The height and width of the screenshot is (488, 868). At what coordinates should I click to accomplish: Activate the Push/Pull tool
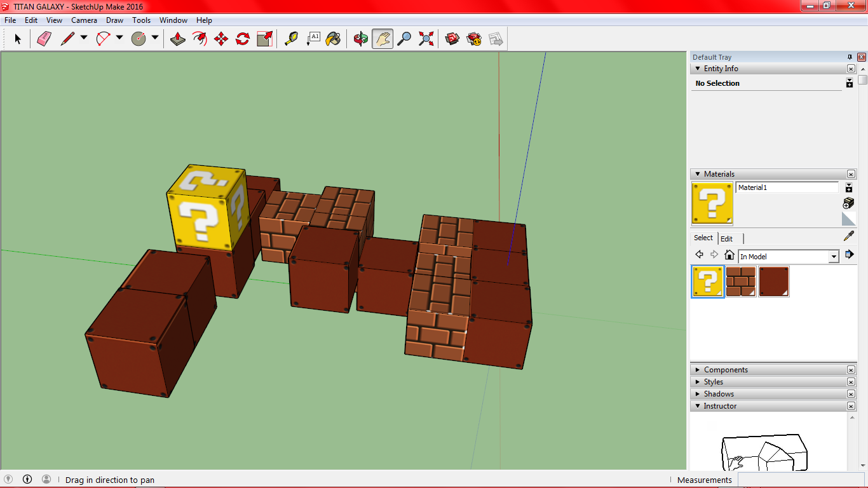[178, 39]
